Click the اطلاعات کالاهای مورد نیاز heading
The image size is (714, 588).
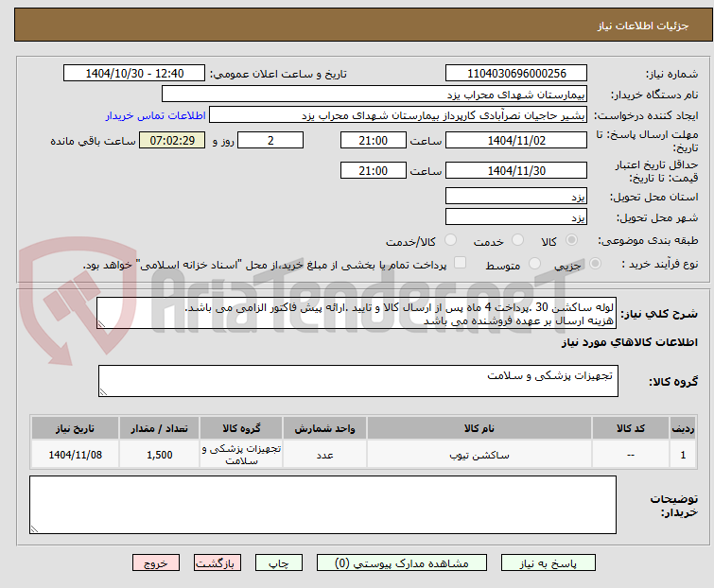click(629, 342)
